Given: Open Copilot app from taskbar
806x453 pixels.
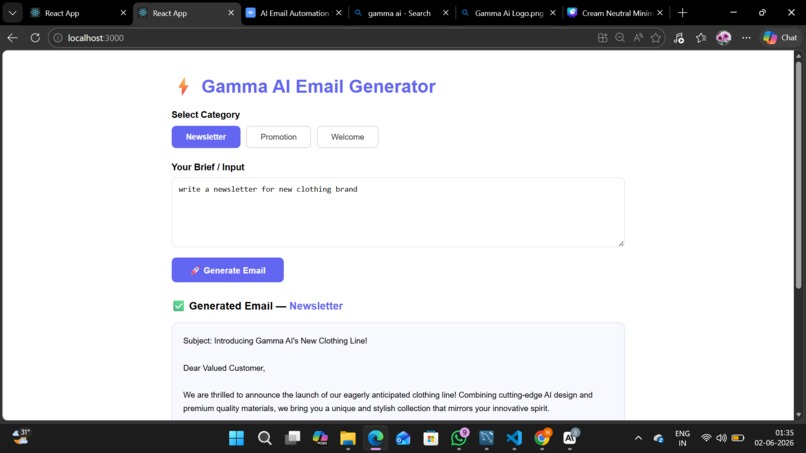Looking at the screenshot, I should [x=320, y=438].
